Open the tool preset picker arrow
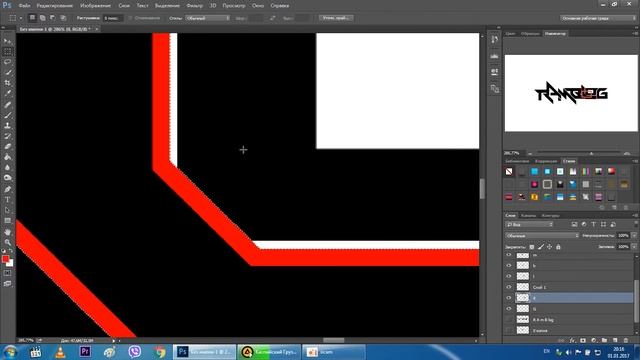640x360 pixels. [x=20, y=18]
